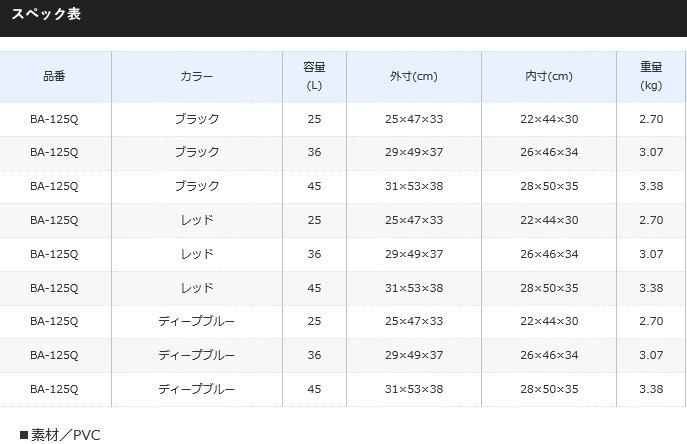Viewport: 687px width, 444px height.
Task: Click ディープブルー cell in the 25L row
Action: click(197, 321)
